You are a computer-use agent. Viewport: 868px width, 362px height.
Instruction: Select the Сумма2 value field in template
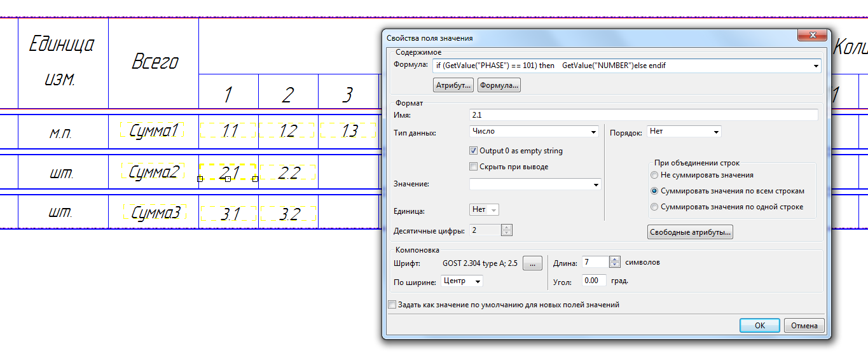153,171
